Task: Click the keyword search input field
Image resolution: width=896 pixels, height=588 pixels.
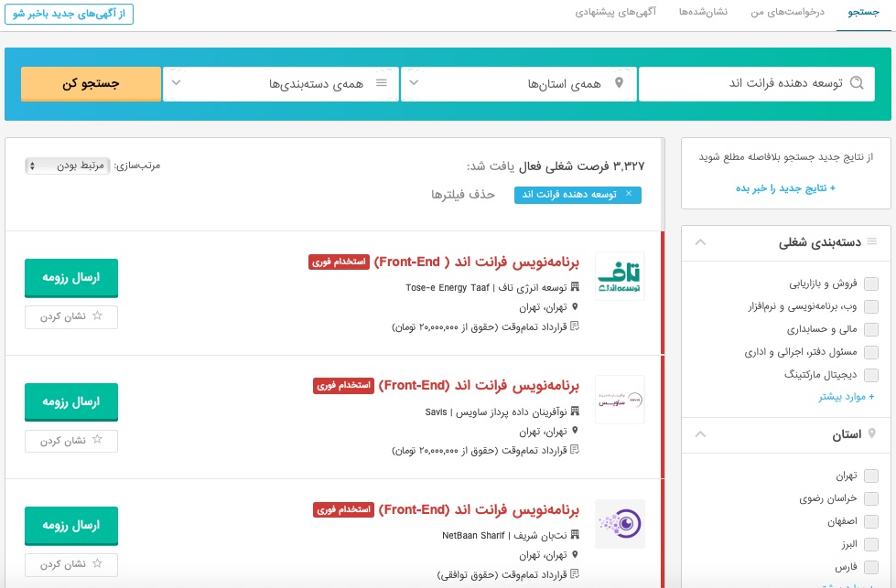Action: click(757, 84)
